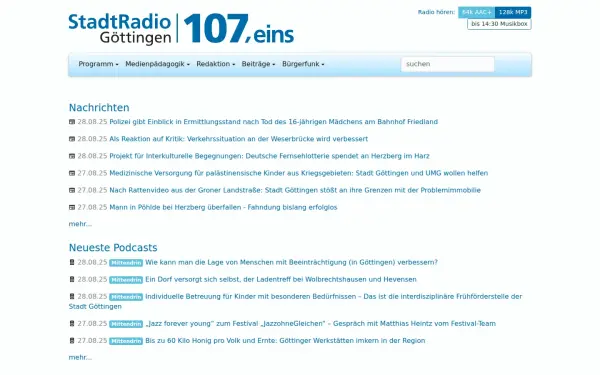Click date 28.08.25 beside Polizei headline
This screenshot has width=600, height=375.
92,122
